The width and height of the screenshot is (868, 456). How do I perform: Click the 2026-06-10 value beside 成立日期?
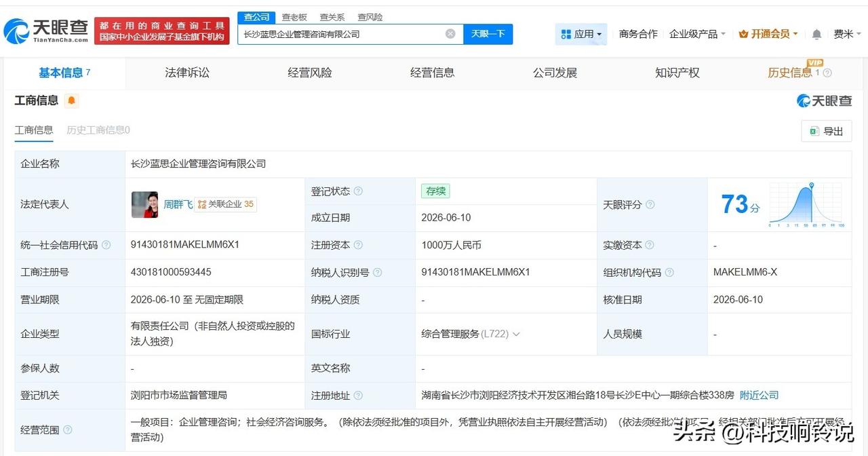tap(446, 218)
